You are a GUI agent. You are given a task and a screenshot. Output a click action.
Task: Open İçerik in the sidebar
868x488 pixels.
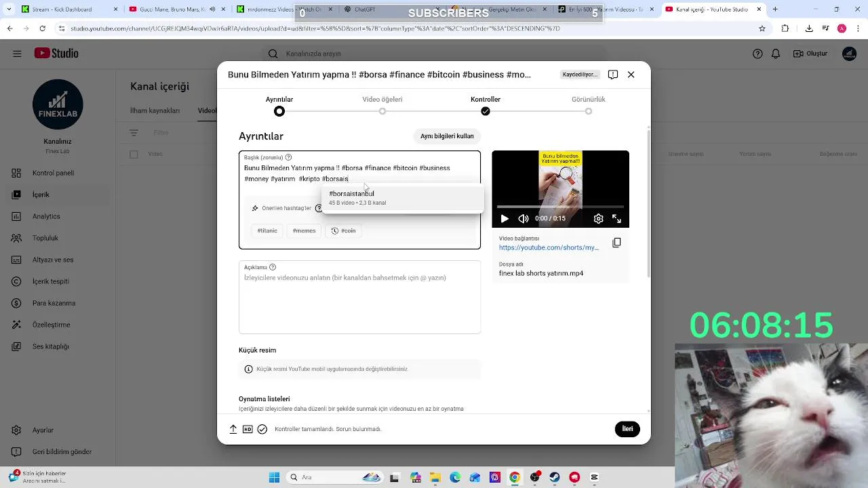point(41,195)
